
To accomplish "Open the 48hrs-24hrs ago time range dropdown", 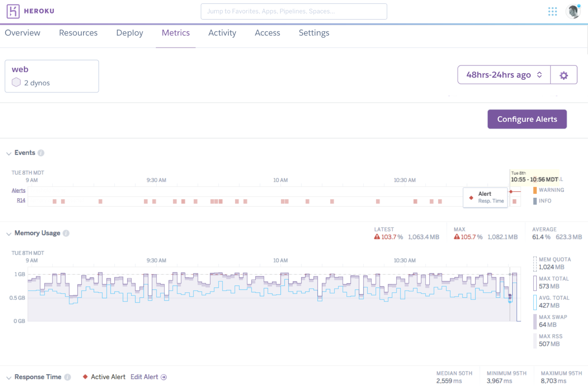I will (503, 74).
